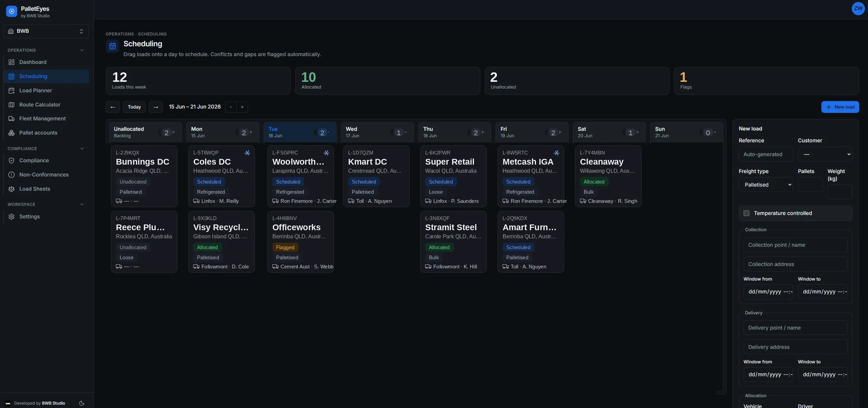The image size is (868, 408).
Task: Click the Settings gear icon
Action: tap(11, 217)
